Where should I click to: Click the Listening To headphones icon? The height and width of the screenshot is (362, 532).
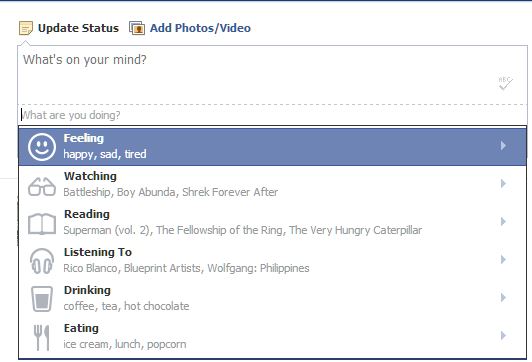(x=42, y=261)
